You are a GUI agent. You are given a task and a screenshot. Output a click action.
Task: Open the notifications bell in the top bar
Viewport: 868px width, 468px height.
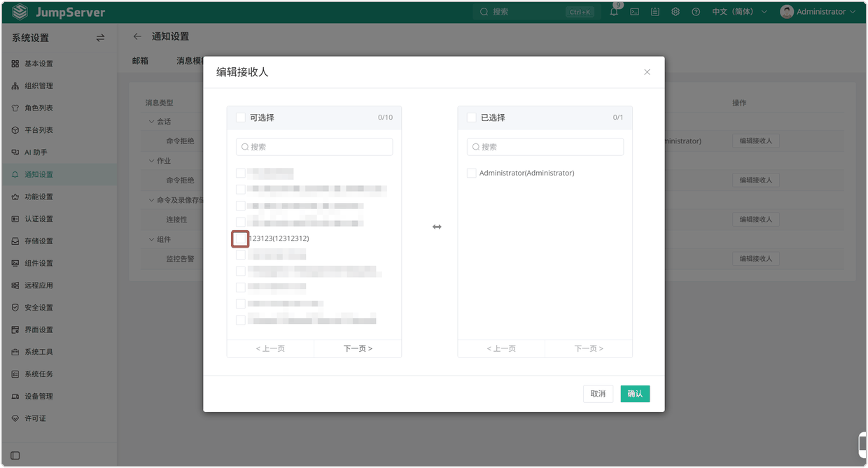pos(614,12)
